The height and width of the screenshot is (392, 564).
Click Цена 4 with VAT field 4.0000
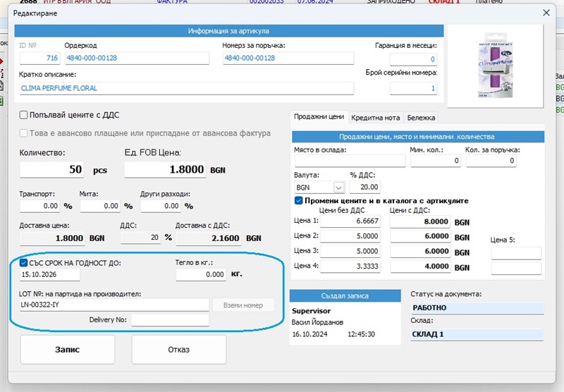(420, 267)
